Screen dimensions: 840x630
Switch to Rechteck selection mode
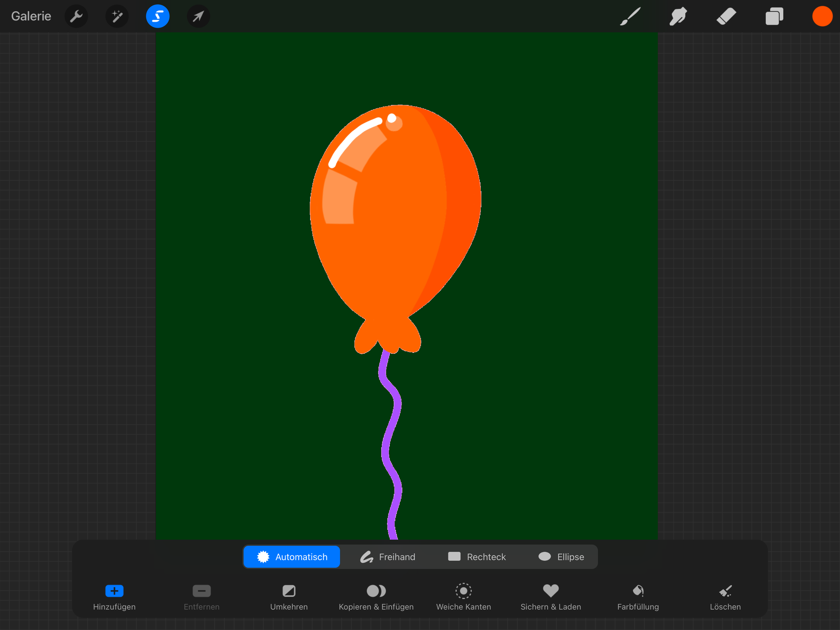[x=477, y=557]
